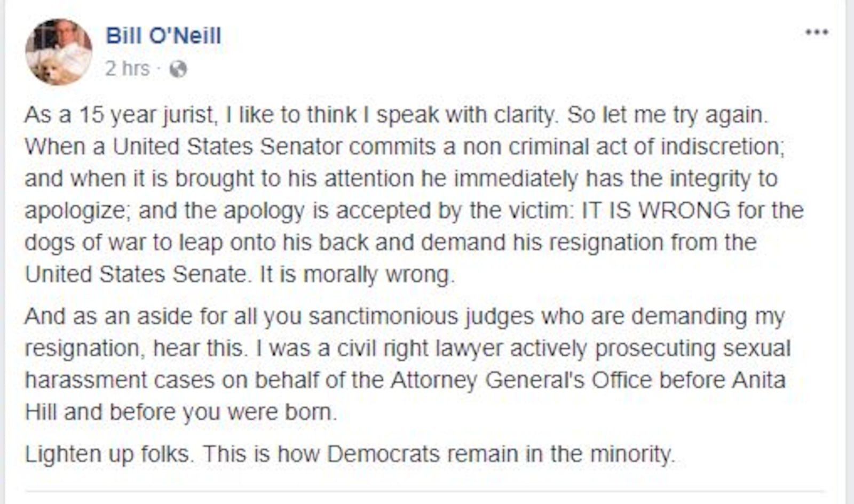
Task: Click the capitalized "IT IS WRONG" text
Action: click(x=655, y=211)
